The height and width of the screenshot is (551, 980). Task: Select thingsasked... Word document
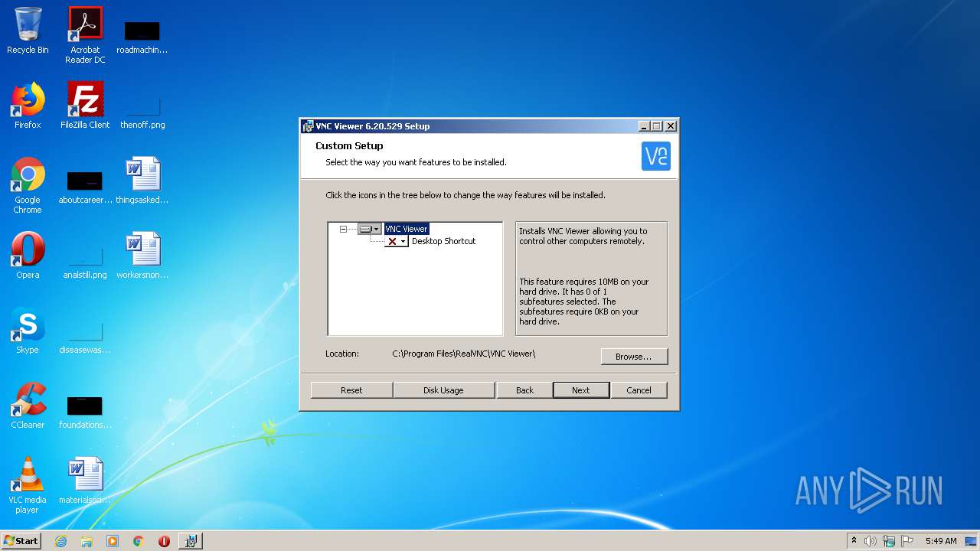[x=142, y=181]
